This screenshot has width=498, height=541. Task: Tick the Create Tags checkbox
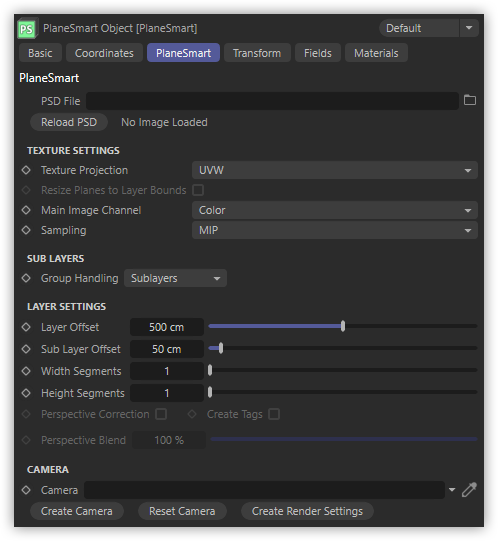point(274,414)
